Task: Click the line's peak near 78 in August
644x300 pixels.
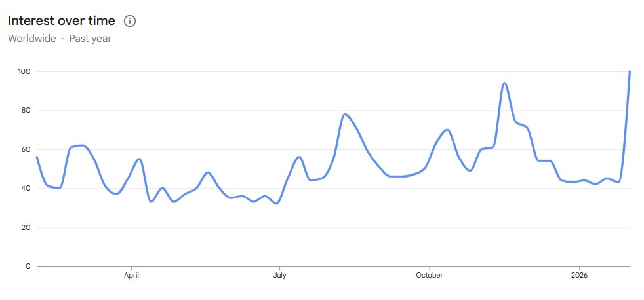Action: (x=345, y=115)
